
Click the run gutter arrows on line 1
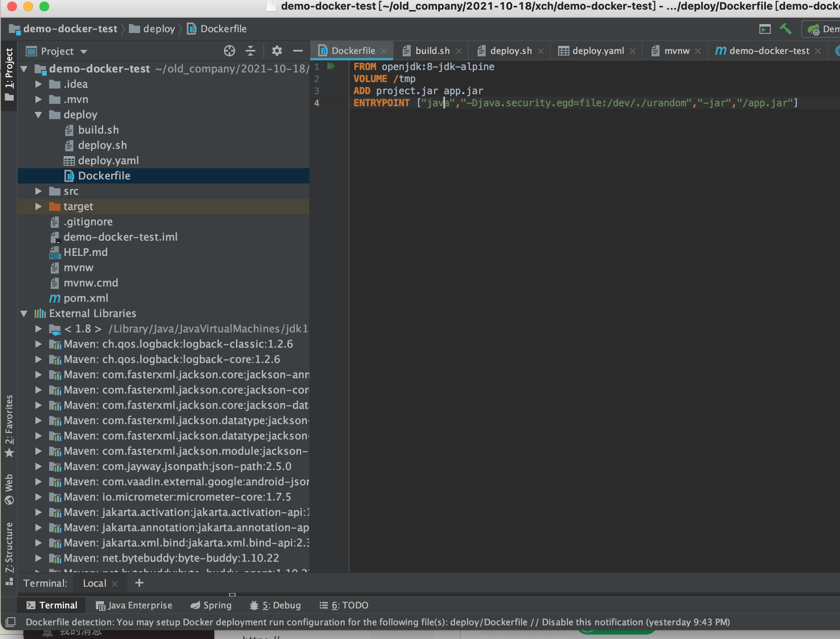pos(331,66)
